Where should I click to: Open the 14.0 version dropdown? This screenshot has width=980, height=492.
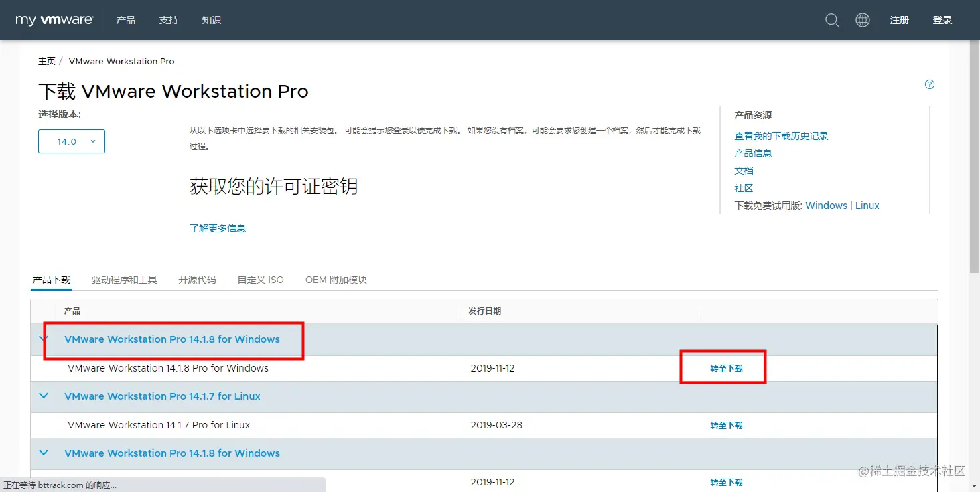(x=72, y=141)
